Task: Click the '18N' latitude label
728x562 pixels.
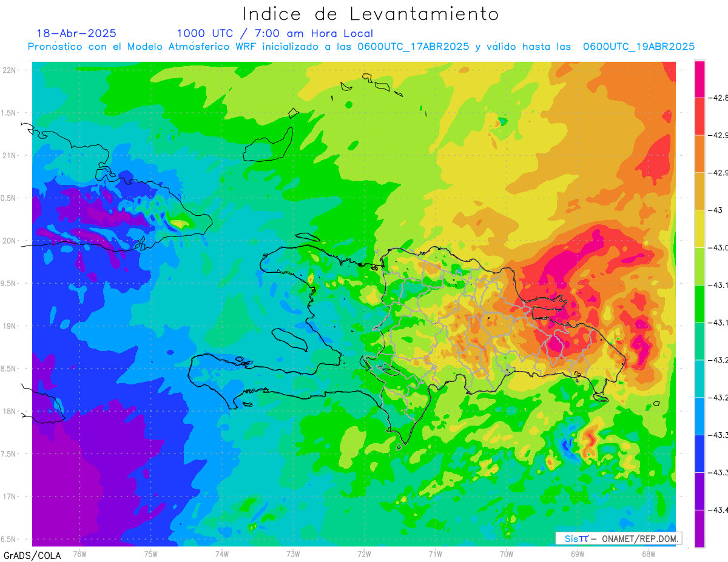Action: (x=10, y=412)
